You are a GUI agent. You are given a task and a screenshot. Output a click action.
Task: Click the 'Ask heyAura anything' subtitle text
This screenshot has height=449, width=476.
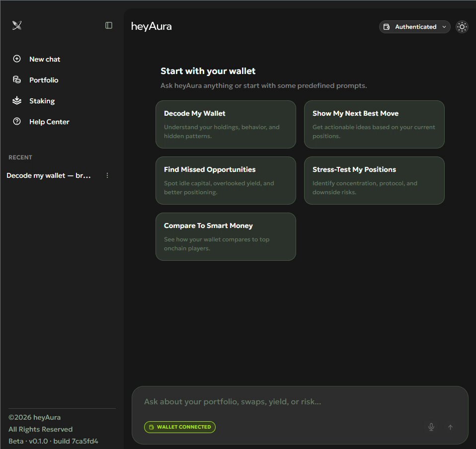tap(264, 85)
